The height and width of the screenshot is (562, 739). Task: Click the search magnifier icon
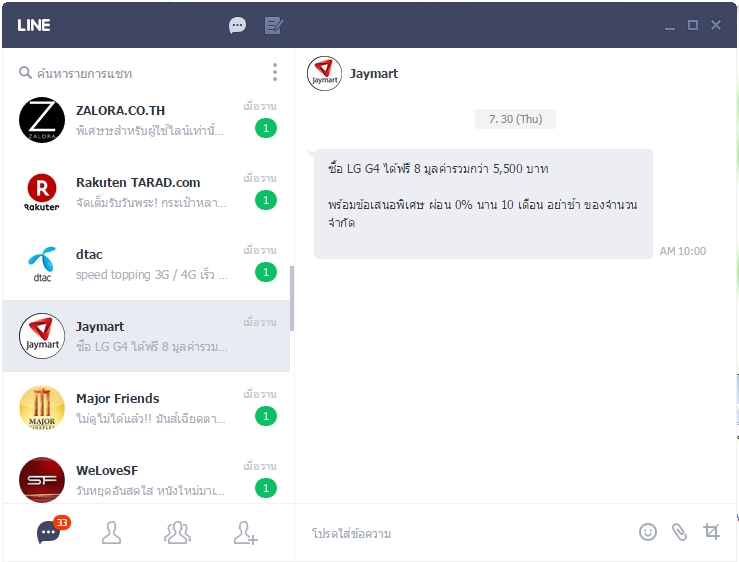(x=25, y=73)
